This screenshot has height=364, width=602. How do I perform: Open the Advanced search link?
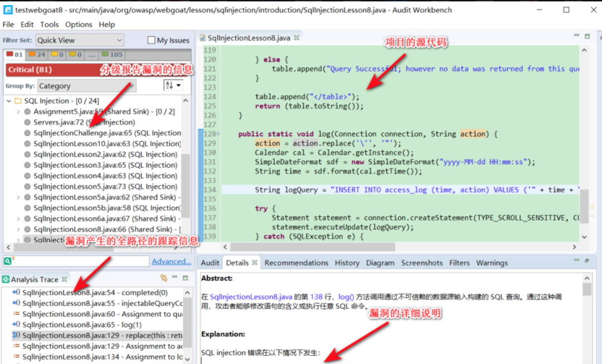pyautogui.click(x=171, y=261)
